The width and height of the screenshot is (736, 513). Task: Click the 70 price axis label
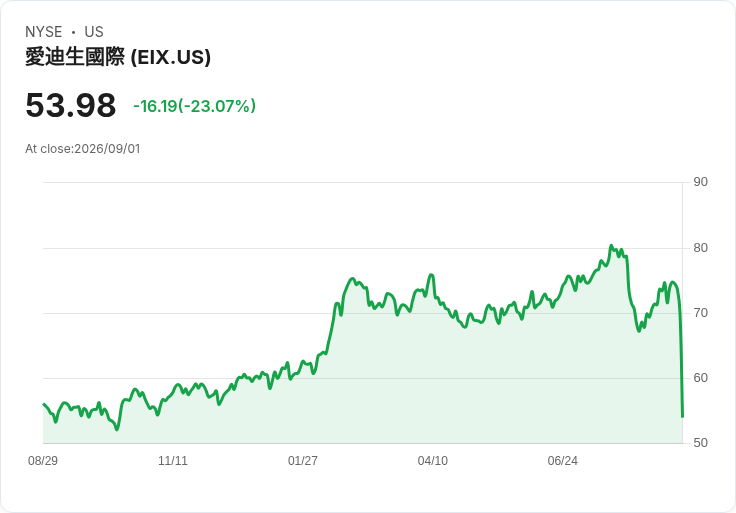[700, 313]
